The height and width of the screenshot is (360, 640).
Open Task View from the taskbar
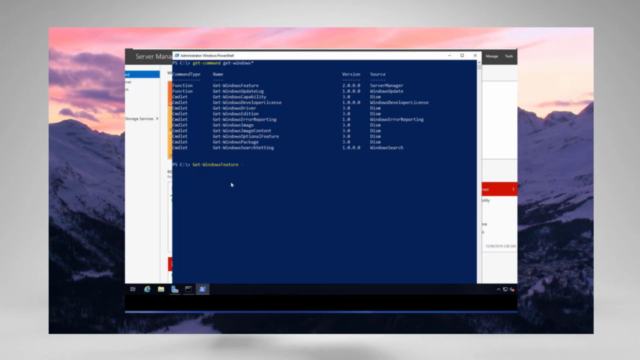pyautogui.click(x=133, y=289)
